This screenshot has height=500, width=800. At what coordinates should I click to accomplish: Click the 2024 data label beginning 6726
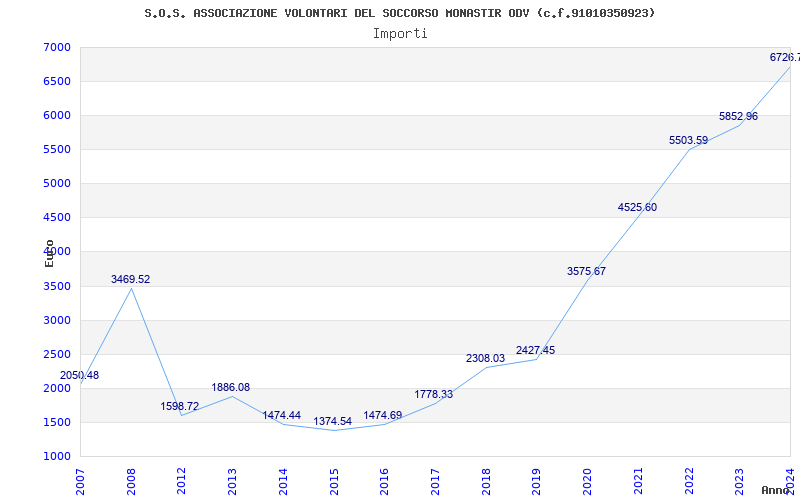[x=785, y=58]
